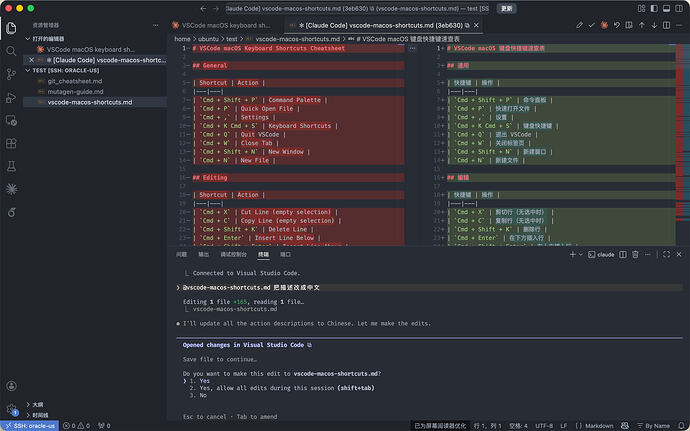Click SSH: oracle-us remote indicator
The width and height of the screenshot is (690, 431).
pyautogui.click(x=30, y=426)
